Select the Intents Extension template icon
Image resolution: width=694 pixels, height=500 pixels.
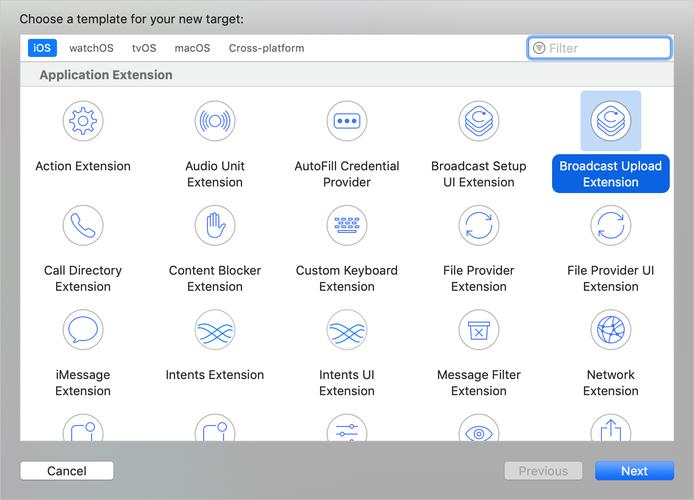(x=215, y=330)
